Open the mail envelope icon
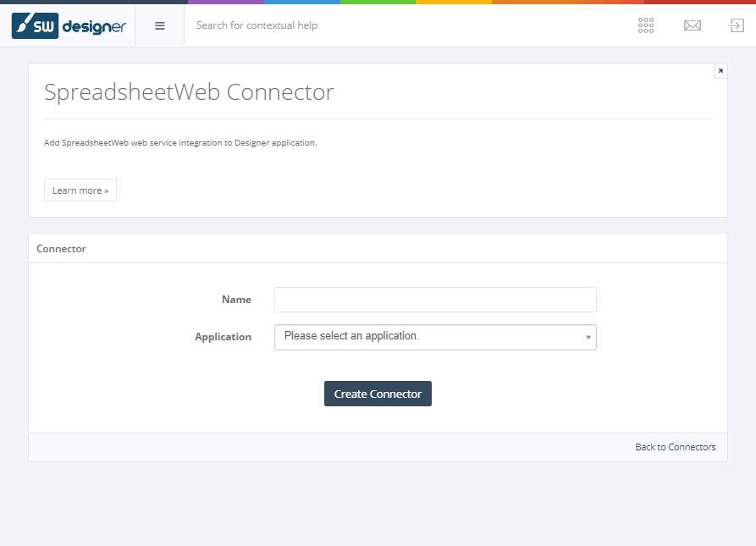Viewport: 756px width, 546px height. click(693, 25)
